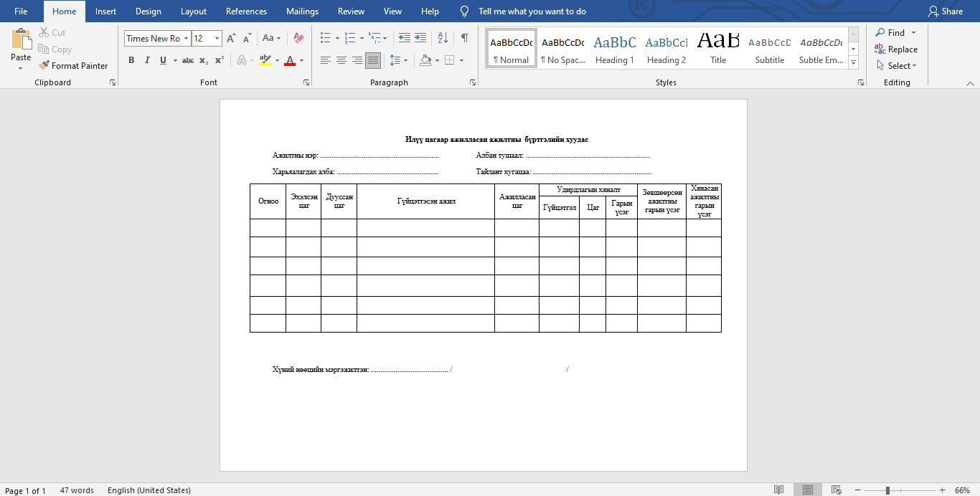This screenshot has width=980, height=496.
Task: Grow font size with larger A icon
Action: tap(231, 38)
